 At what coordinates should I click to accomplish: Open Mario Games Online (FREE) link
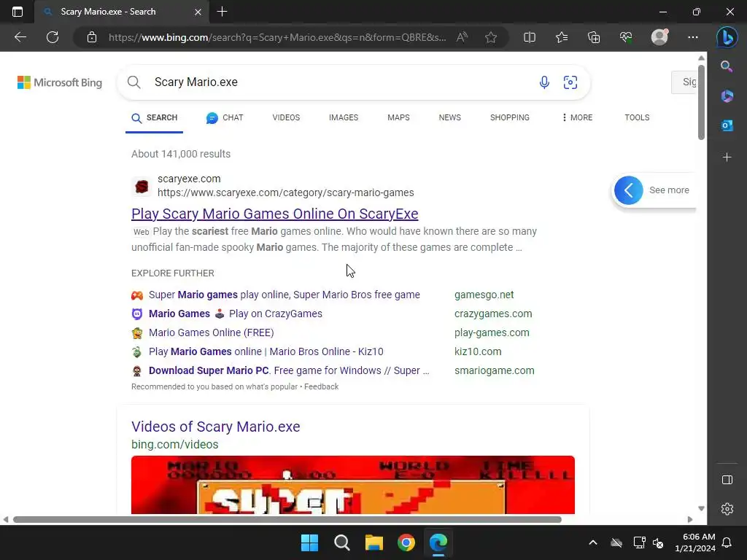pyautogui.click(x=211, y=332)
